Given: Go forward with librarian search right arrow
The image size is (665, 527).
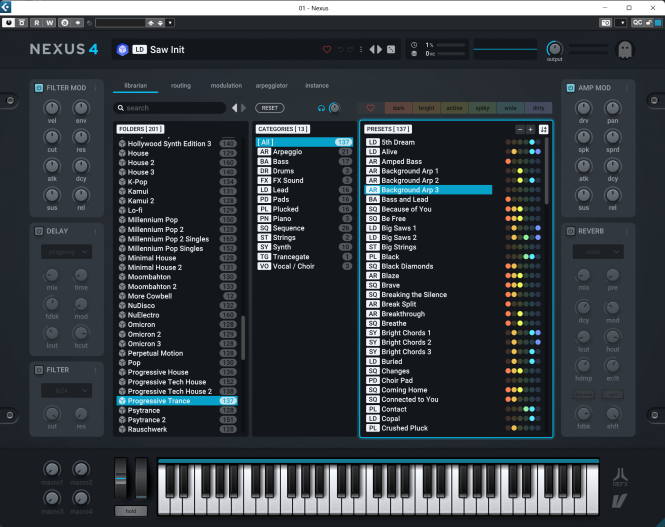Looking at the screenshot, I should 243,108.
